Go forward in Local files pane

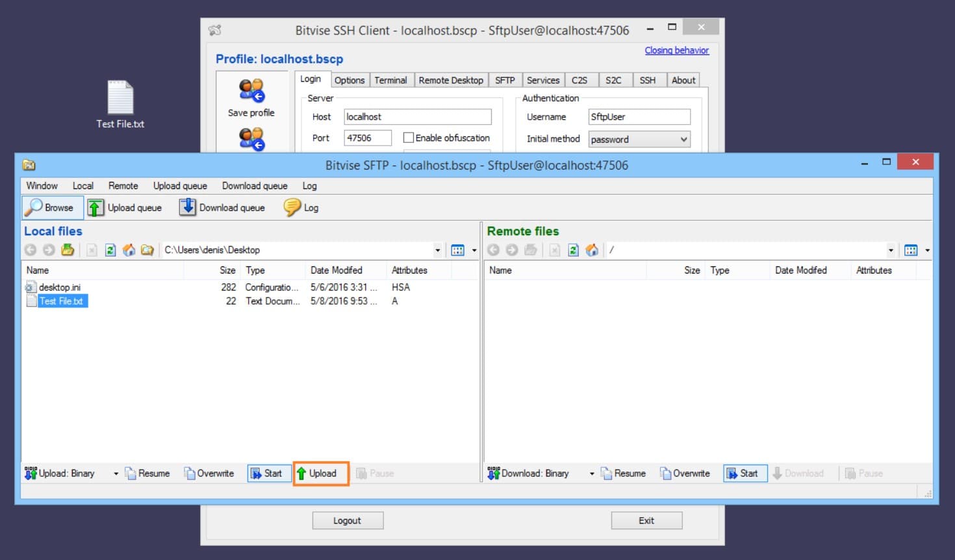tap(49, 250)
